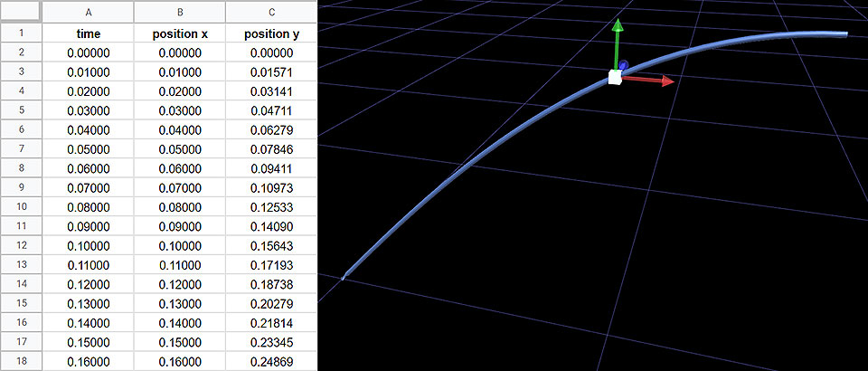Select the 'time' header cell
The width and height of the screenshot is (868, 371).
[89, 33]
